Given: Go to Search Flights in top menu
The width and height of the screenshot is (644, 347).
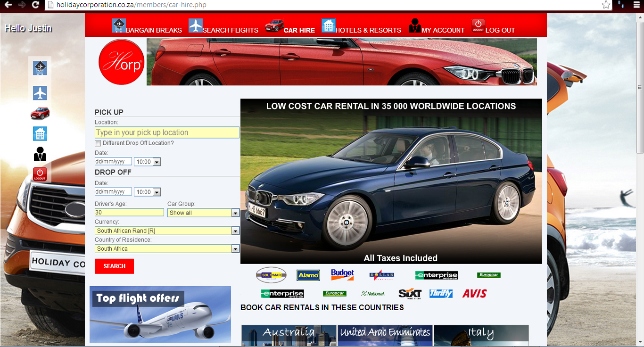Looking at the screenshot, I should (x=223, y=27).
